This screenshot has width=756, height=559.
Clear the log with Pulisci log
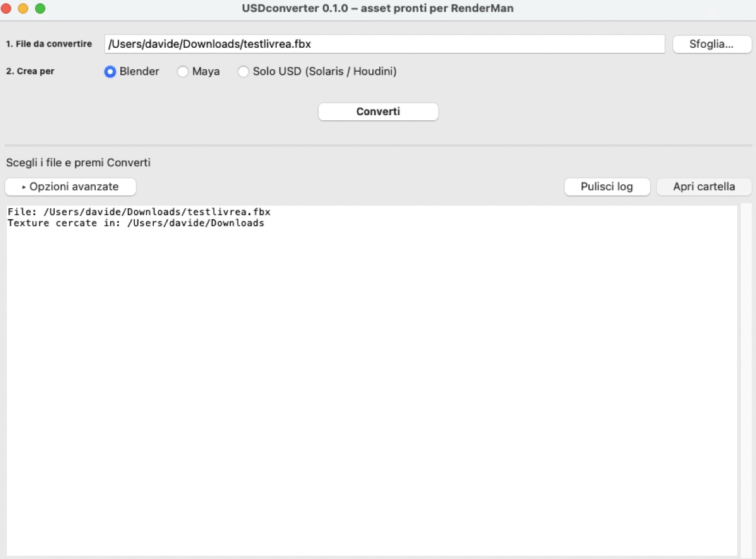point(607,187)
